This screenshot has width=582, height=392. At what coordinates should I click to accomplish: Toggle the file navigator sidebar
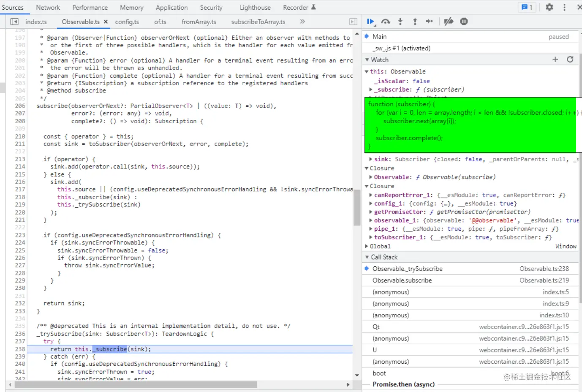pos(14,22)
